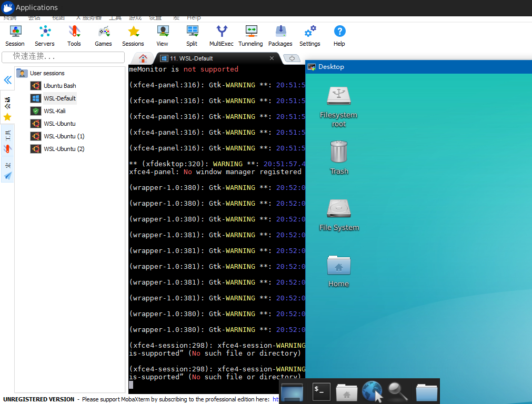Viewport: 532px width, 404px height.
Task: Click the WSL-Kali shield icon
Action: [36, 111]
